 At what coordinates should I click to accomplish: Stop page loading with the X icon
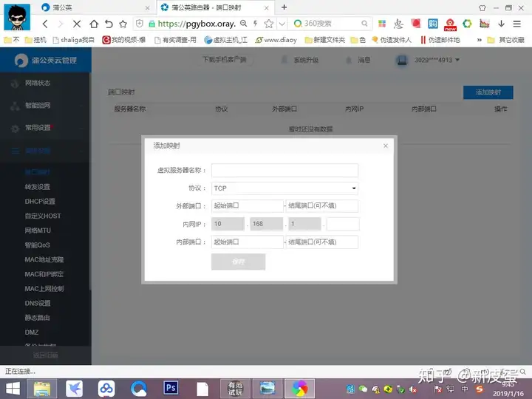tap(77, 24)
